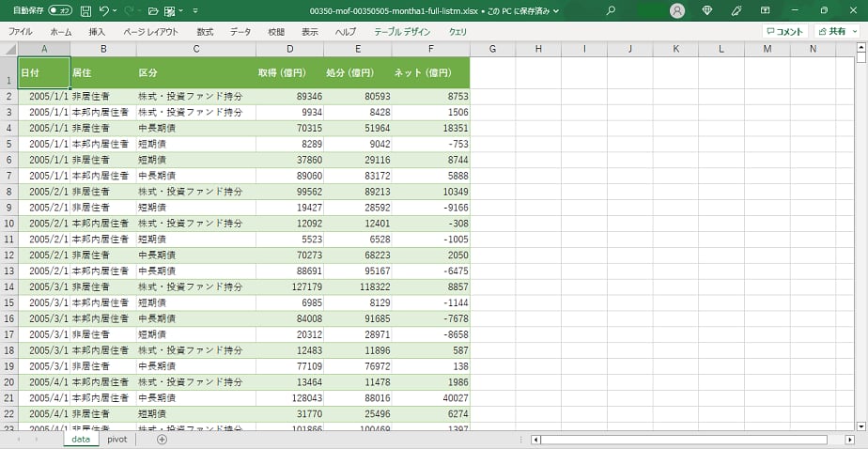Viewport: 868px width, 449px height.
Task: Expand the Undo history dropdown arrow
Action: point(115,11)
